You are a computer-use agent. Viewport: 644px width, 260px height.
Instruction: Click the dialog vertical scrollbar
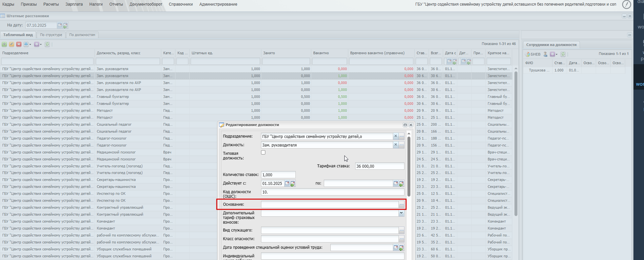pyautogui.click(x=409, y=165)
